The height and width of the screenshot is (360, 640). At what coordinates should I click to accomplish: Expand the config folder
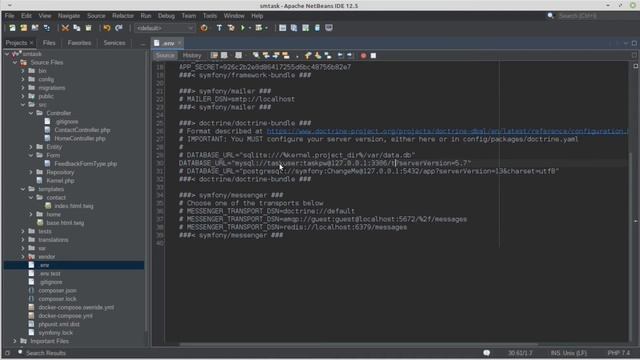pyautogui.click(x=23, y=79)
